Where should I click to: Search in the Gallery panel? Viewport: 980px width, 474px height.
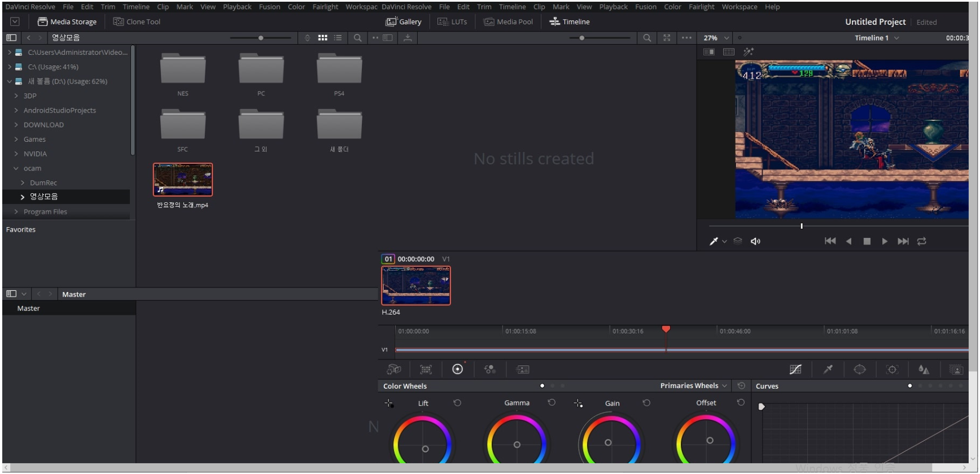647,38
